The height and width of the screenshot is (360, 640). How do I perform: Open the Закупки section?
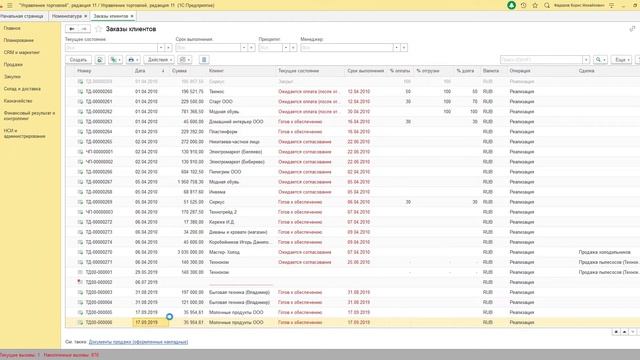(x=12, y=77)
